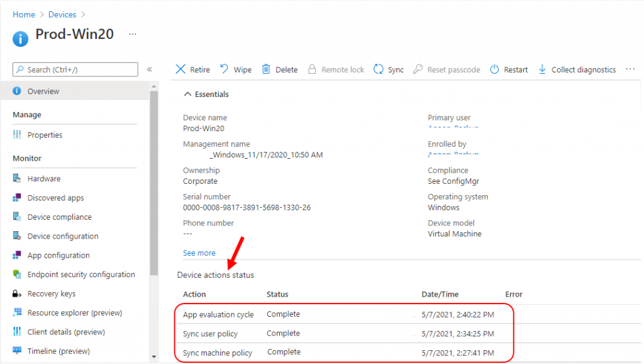Click the Search (Ctrl+/) input field
The height and width of the screenshot is (364, 644).
(75, 69)
